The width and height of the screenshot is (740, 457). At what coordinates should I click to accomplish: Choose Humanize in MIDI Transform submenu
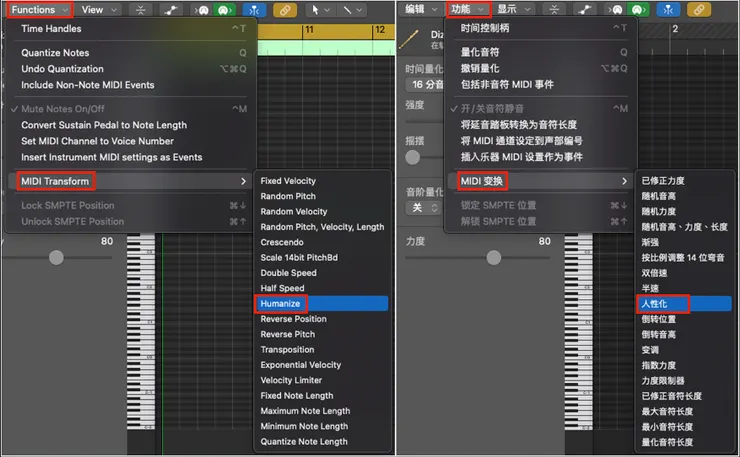pyautogui.click(x=322, y=304)
